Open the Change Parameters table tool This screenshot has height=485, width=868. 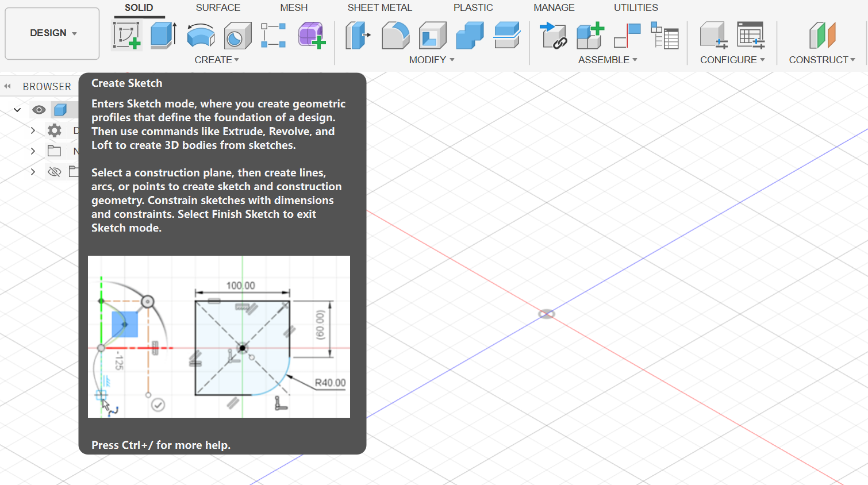point(751,35)
